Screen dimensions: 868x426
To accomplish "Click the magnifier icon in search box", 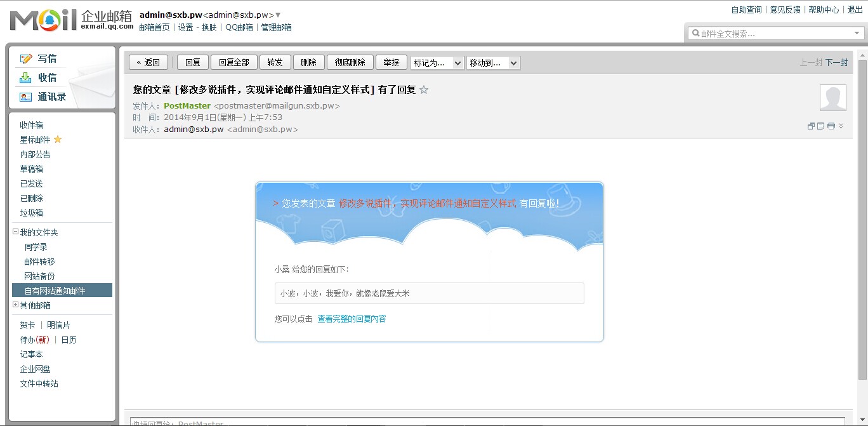I will [x=696, y=34].
